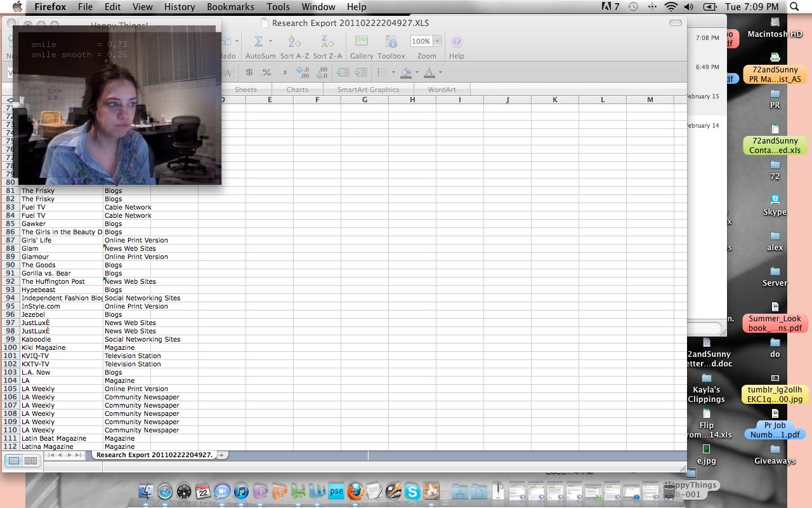Image resolution: width=812 pixels, height=508 pixels.
Task: Apply currency format with dollar icon
Action: tap(249, 72)
